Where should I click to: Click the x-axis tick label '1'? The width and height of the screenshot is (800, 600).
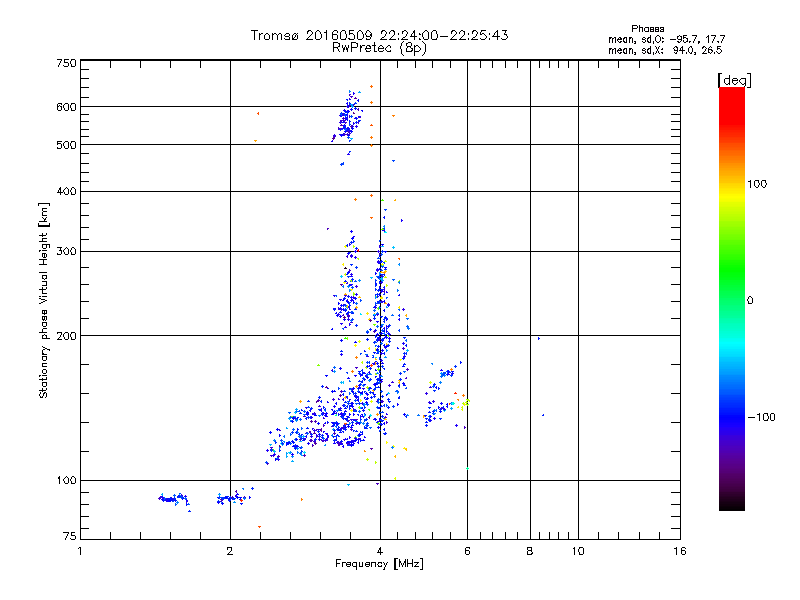tap(80, 551)
